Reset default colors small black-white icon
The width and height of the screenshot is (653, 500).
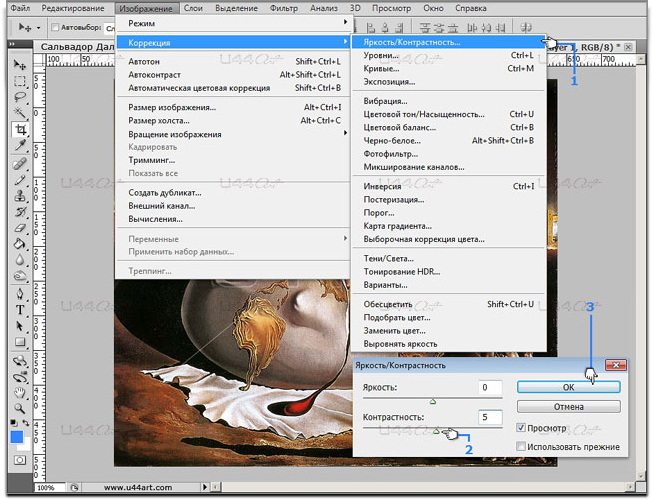(x=14, y=423)
